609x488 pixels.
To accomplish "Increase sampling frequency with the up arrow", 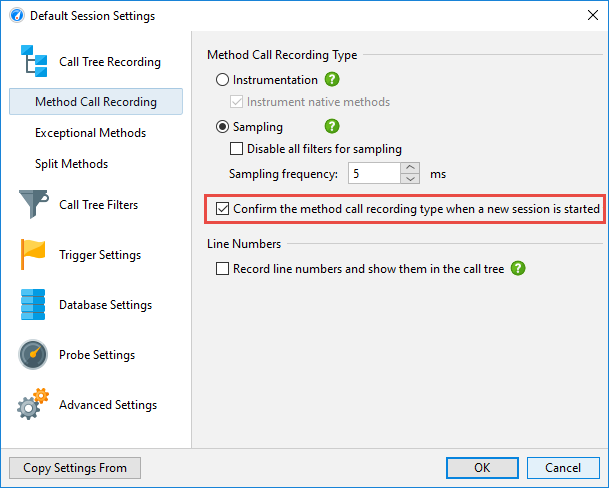I will click(410, 168).
